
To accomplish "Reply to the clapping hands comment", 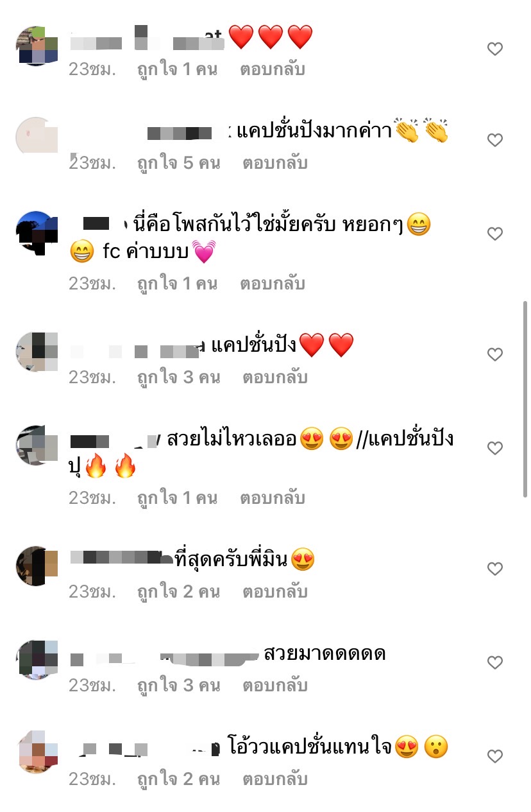I will pos(275,163).
